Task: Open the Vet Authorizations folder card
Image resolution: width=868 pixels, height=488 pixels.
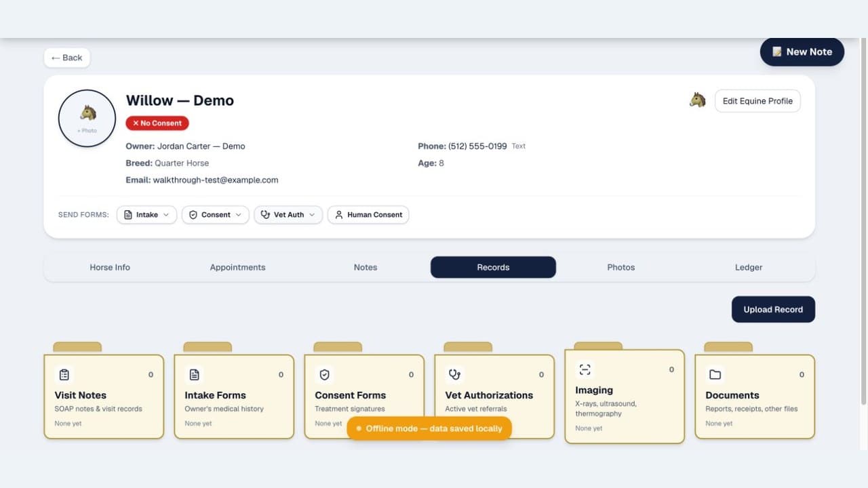Action: point(494,396)
